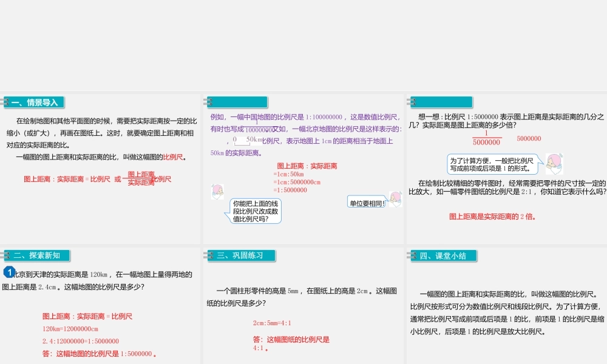
Task: Click the binder clip icon beside 一、情景导入 banner
Action: pos(5,101)
